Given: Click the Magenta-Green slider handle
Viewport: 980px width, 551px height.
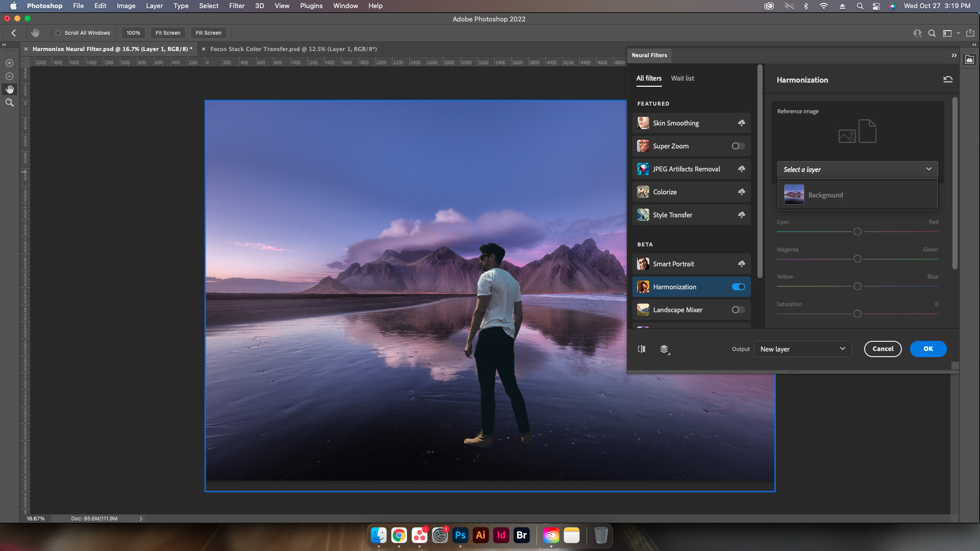Looking at the screenshot, I should click(x=857, y=259).
